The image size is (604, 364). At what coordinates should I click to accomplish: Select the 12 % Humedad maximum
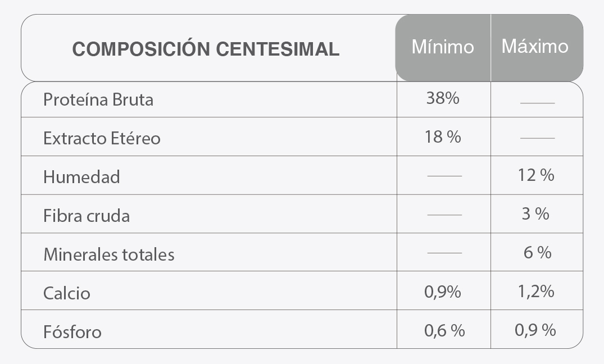pos(536,175)
